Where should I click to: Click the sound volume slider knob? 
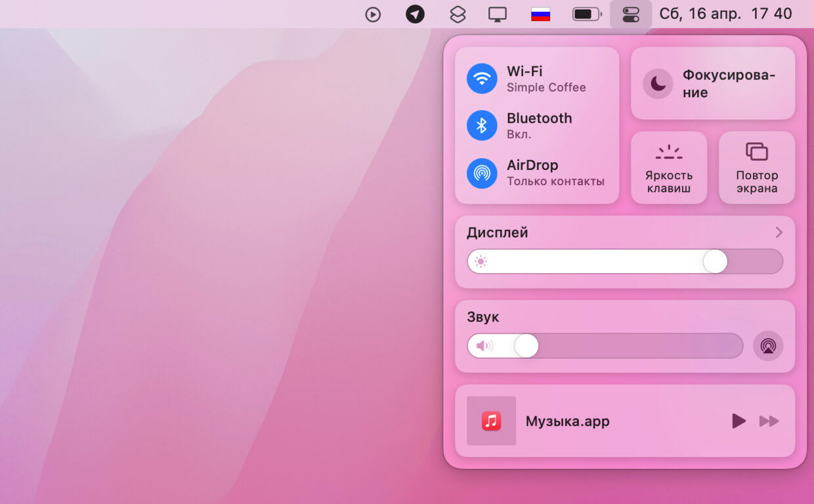click(526, 346)
